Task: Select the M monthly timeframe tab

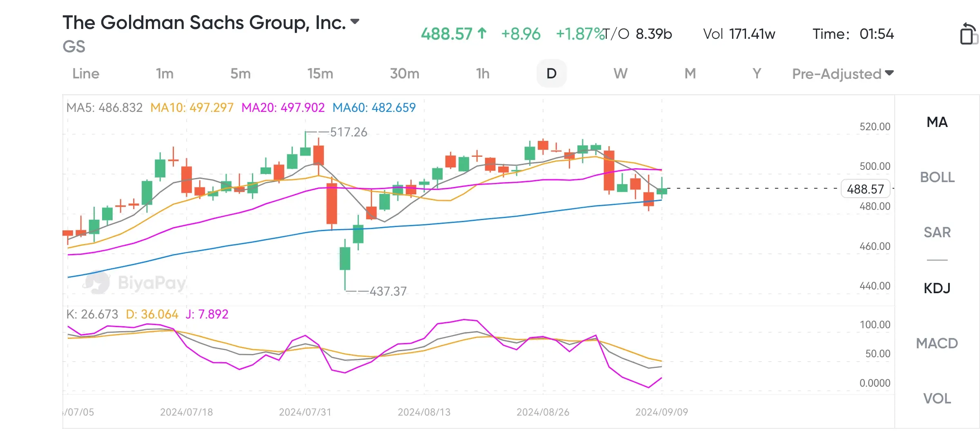Action: click(x=690, y=73)
